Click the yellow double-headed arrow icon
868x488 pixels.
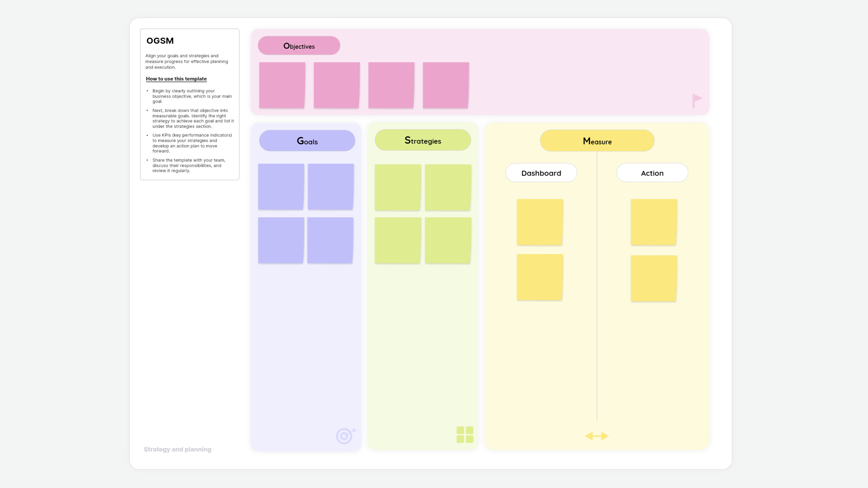597,436
